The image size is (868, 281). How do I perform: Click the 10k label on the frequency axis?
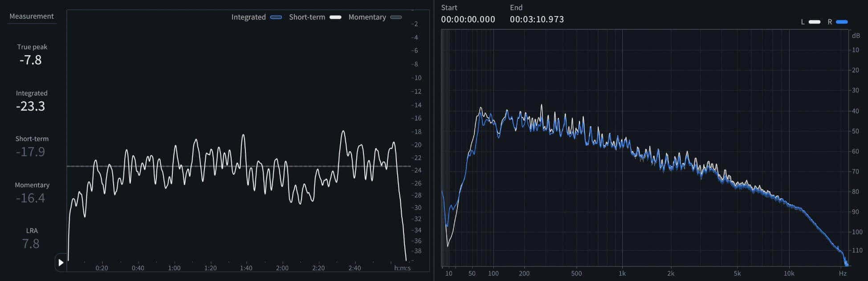click(x=789, y=273)
